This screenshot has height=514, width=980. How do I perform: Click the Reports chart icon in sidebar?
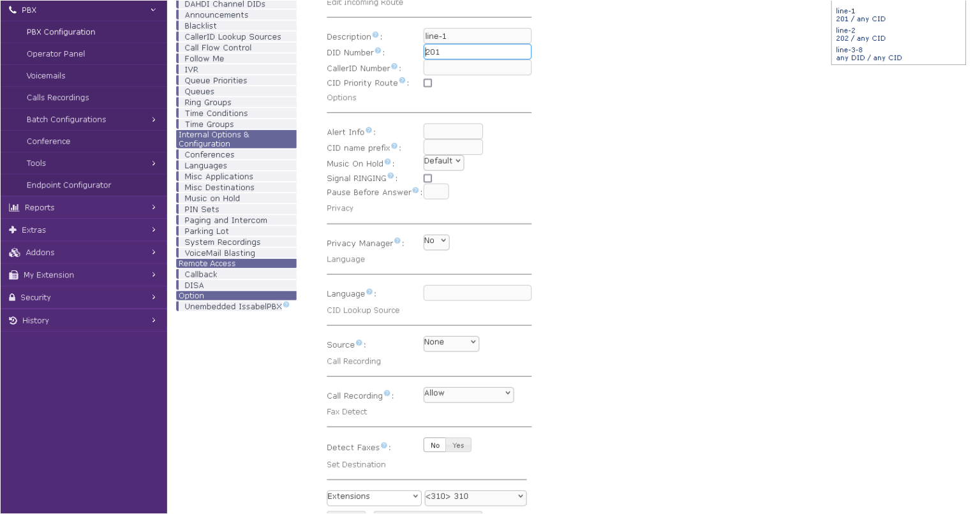[14, 208]
